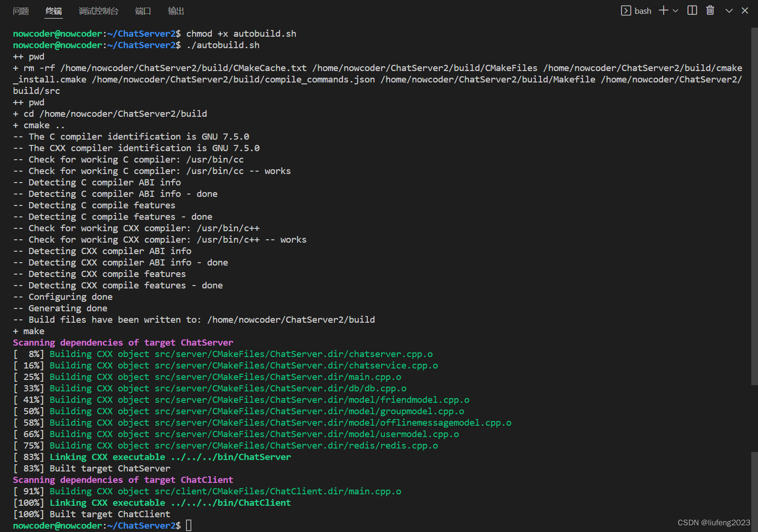Viewport: 758px width, 532px height.
Task: Click the bash terminal shell icon
Action: tap(626, 10)
